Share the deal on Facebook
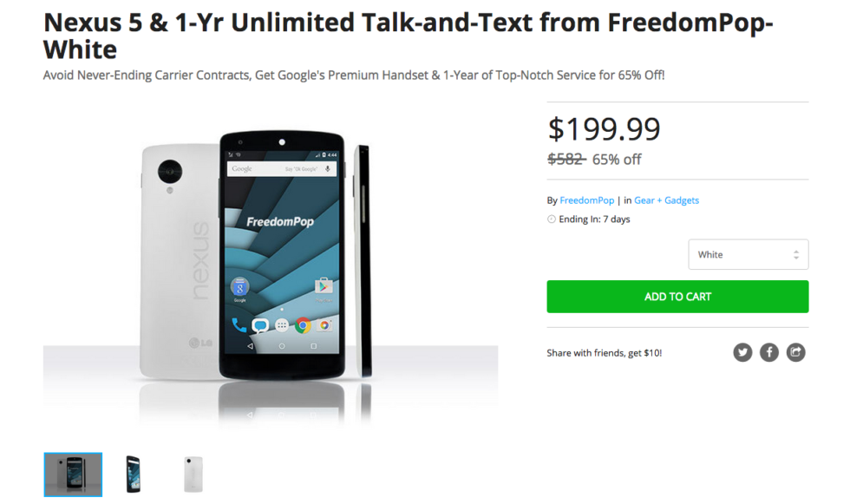Viewport: 850px width, 504px height. (769, 352)
